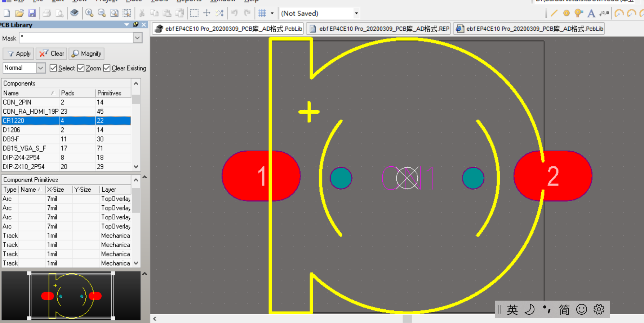The image size is (644, 323).
Task: Pin the PCB Library panel
Action: pos(136,25)
